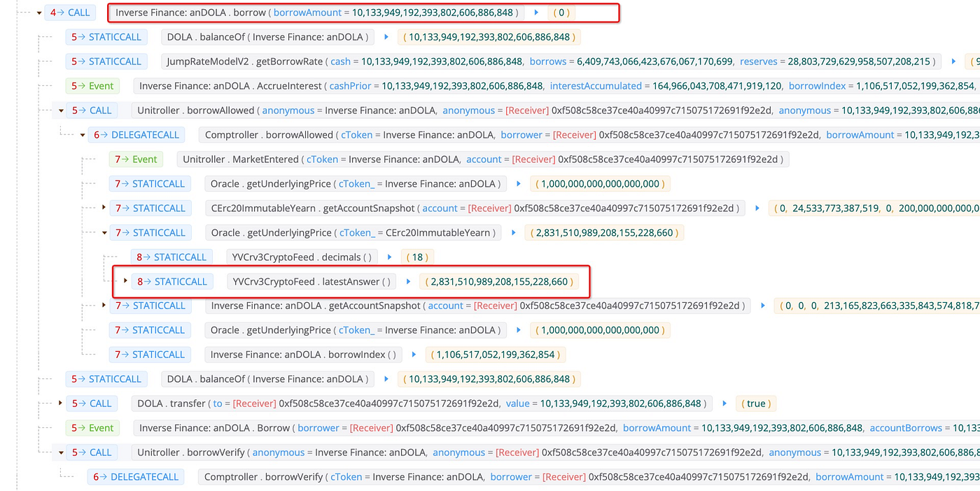Click the (18) decimals return value
Screen dimensions: 980x491
point(418,257)
